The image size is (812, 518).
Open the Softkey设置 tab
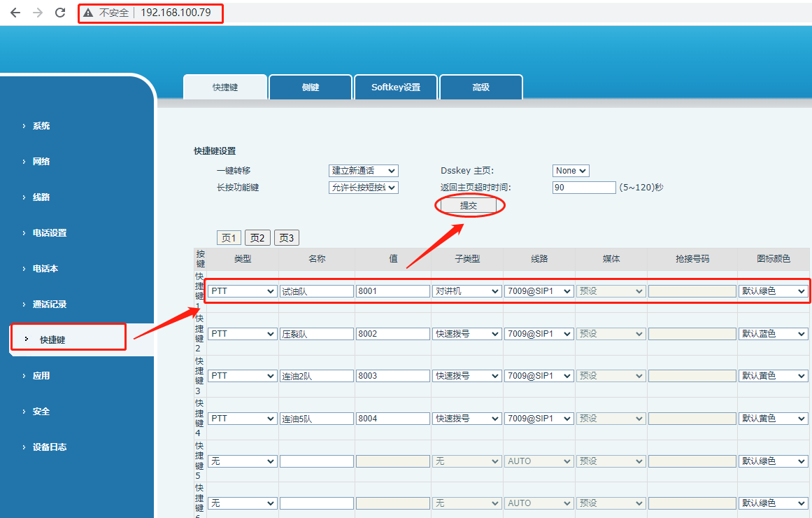tap(396, 87)
